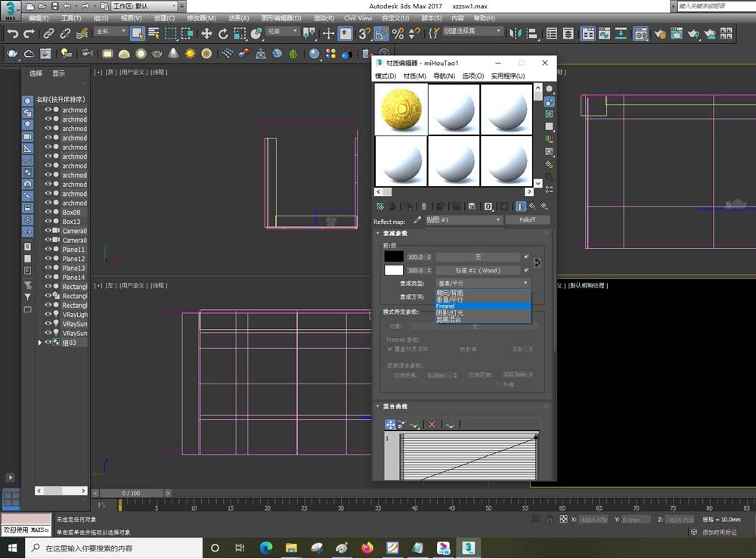This screenshot has height=559, width=756.
Task: Click the teapot primitive icon
Action: click(157, 54)
